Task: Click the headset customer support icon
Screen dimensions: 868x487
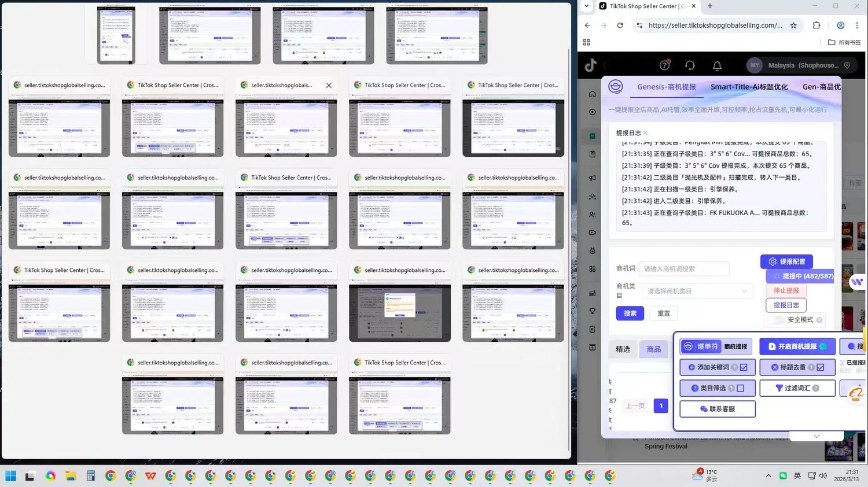Action: (x=690, y=65)
